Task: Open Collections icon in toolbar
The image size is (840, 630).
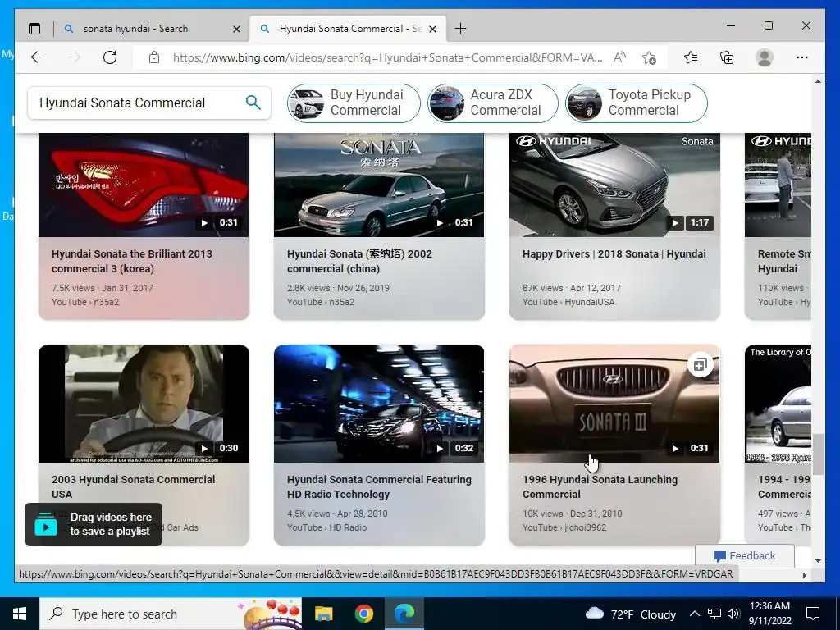Action: [727, 57]
